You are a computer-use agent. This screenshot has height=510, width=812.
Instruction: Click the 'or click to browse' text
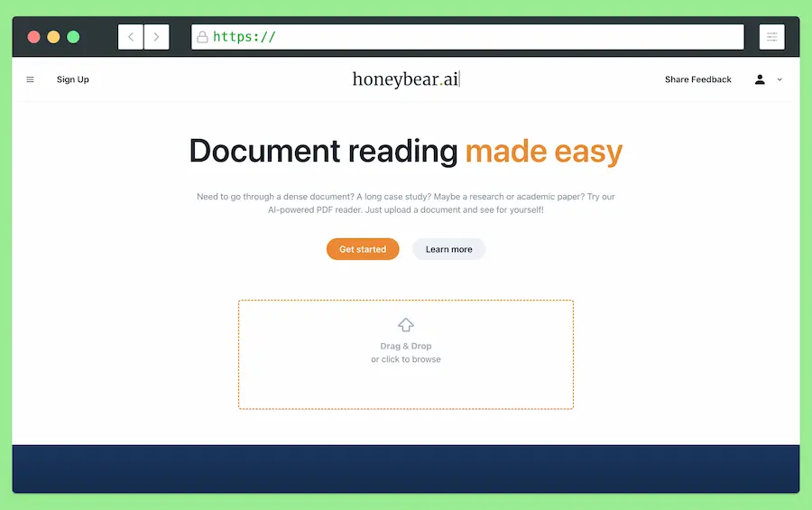405,359
